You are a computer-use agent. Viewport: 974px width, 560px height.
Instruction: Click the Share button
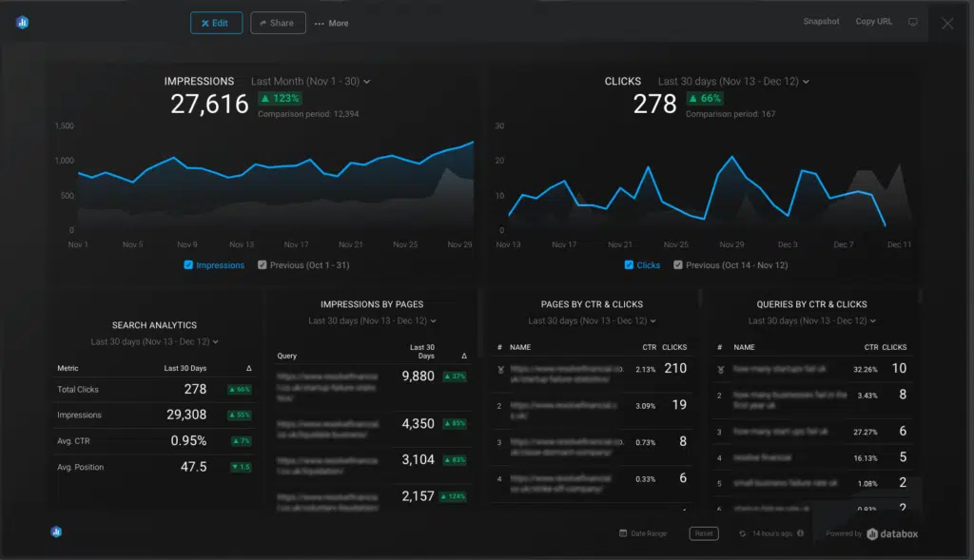point(278,23)
